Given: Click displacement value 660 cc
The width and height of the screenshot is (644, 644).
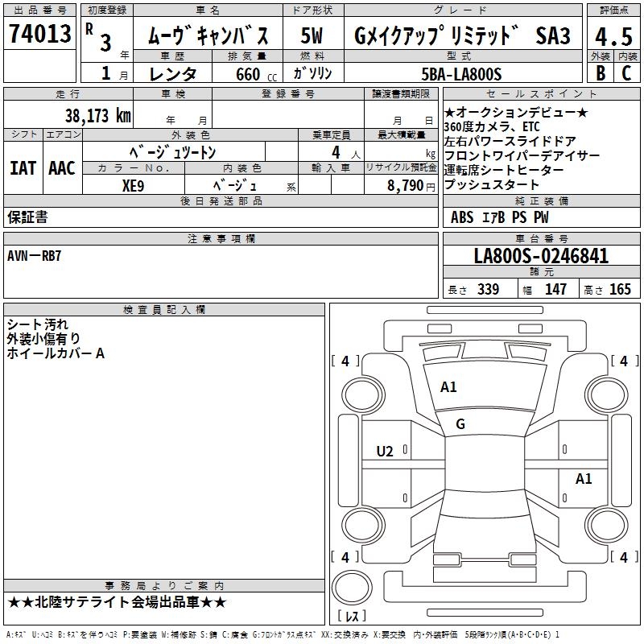Looking at the screenshot, I should (x=256, y=74).
